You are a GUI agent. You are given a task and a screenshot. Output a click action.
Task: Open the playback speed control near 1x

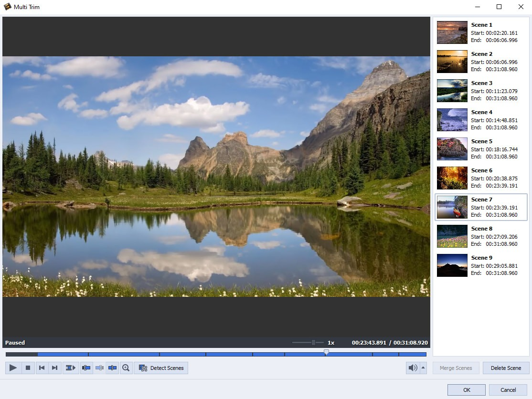point(314,342)
